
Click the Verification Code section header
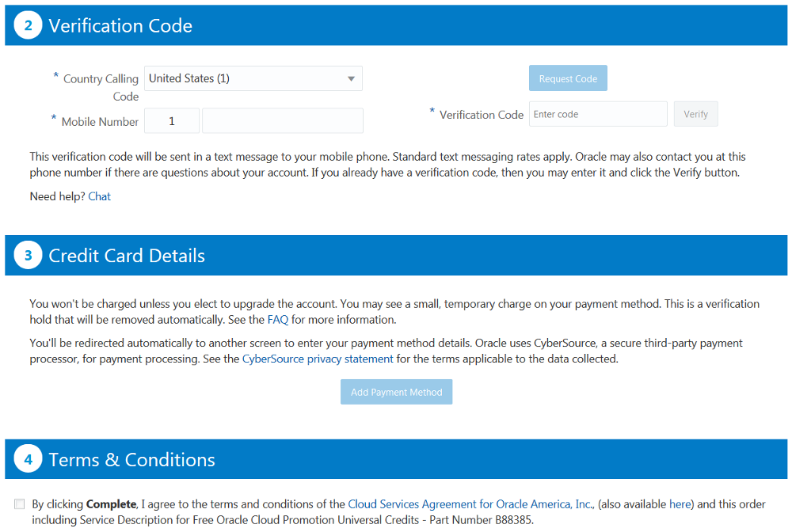coord(120,25)
